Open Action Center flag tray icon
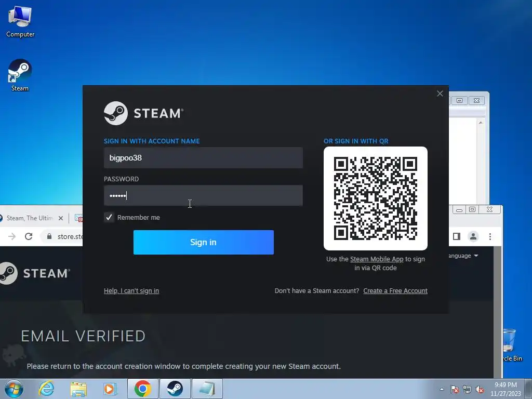 (455, 389)
